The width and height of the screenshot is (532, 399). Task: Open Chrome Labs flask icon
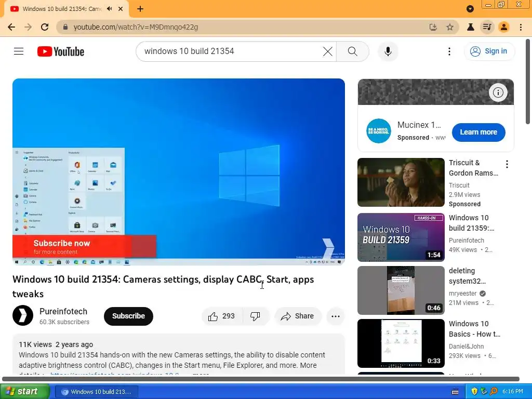pos(471,27)
